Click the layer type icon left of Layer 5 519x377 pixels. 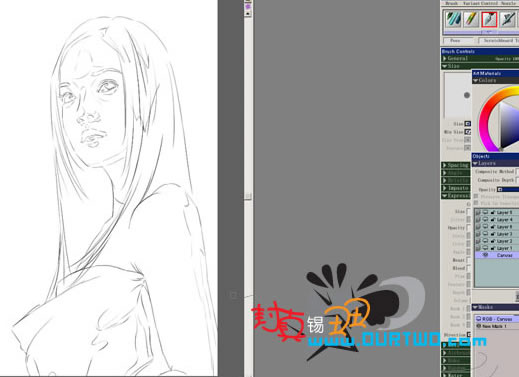tap(478, 212)
